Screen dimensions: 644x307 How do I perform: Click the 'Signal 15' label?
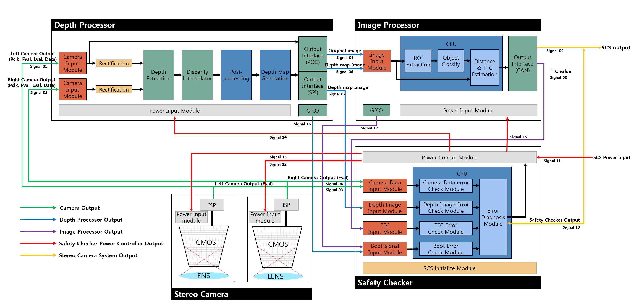click(519, 137)
